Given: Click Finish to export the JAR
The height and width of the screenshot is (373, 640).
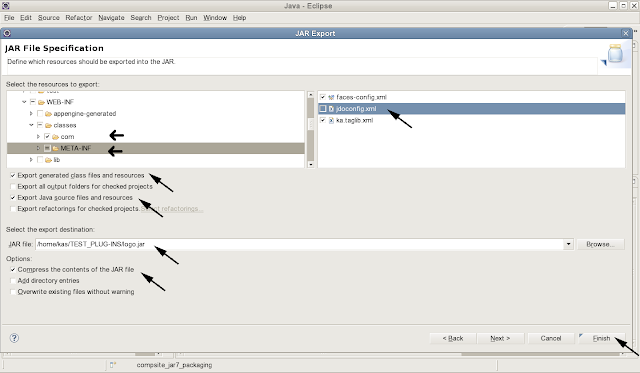Looking at the screenshot, I should (x=601, y=338).
